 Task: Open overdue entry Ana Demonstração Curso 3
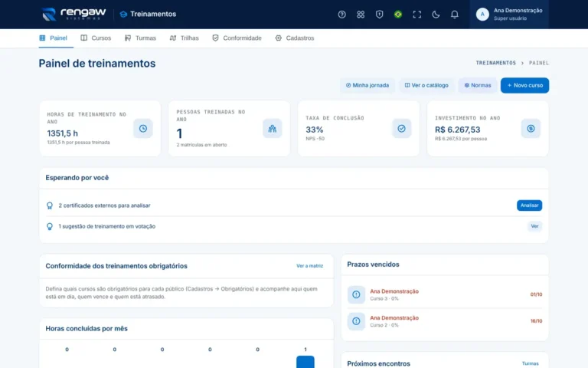tap(445, 294)
